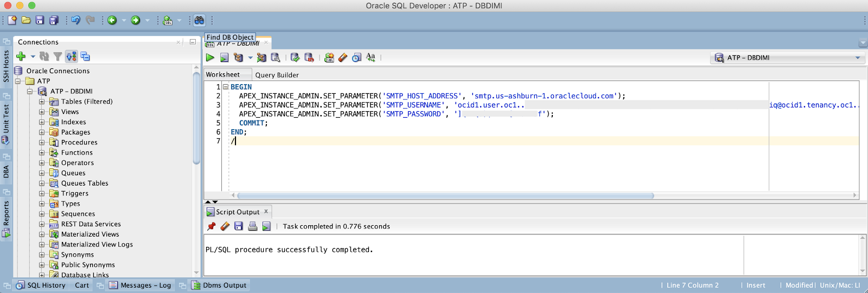Select the REST Data Services tree item
Image resolution: width=868 pixels, height=293 pixels.
coord(91,224)
